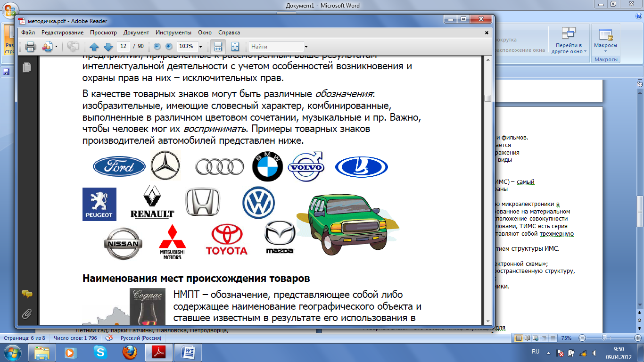Open the Инструменты menu
Image resolution: width=644 pixels, height=362 pixels.
[173, 33]
